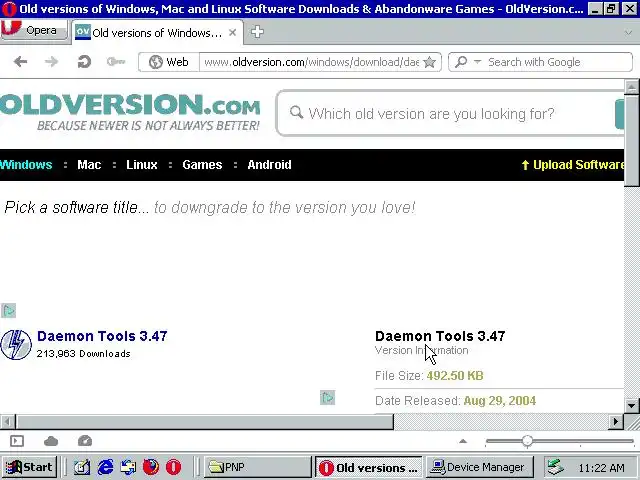640x480 pixels.
Task: Open the blue Daemon Tools 3.47 link
Action: coord(102,336)
